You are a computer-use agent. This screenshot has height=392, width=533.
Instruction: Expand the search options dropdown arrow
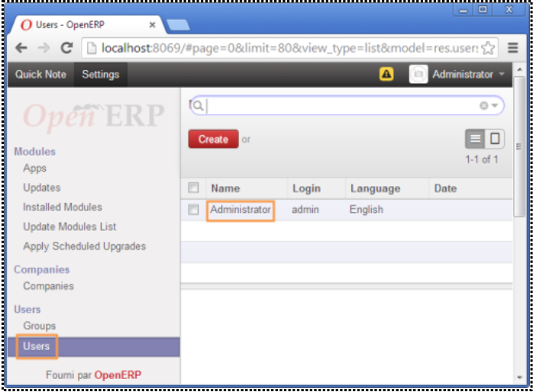pos(495,105)
